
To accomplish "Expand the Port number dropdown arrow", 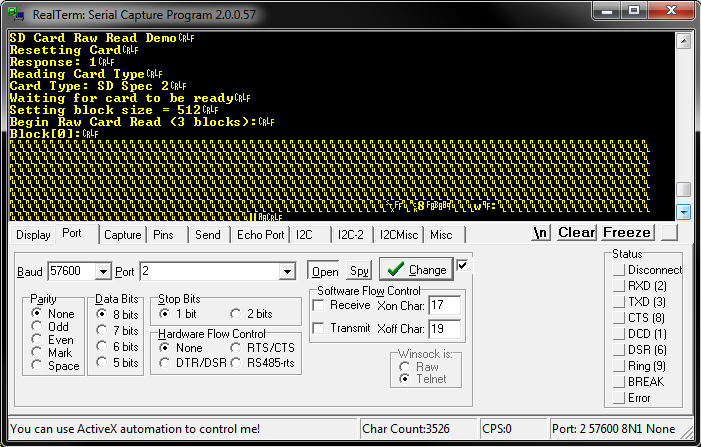I will pos(287,271).
